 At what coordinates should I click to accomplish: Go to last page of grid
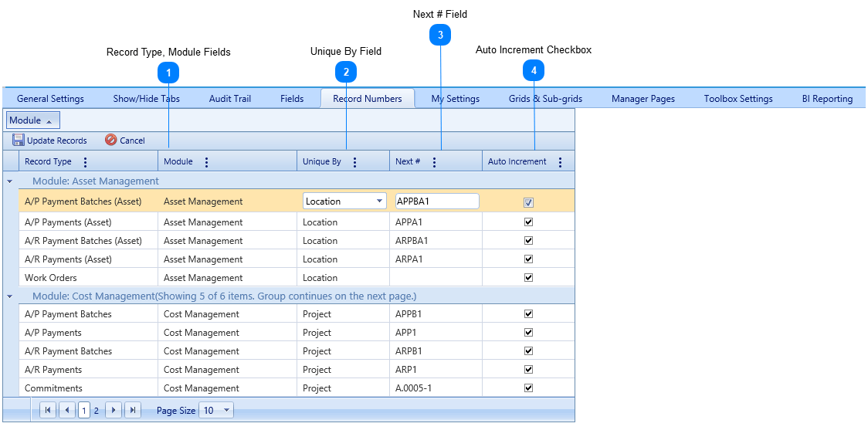click(x=132, y=410)
